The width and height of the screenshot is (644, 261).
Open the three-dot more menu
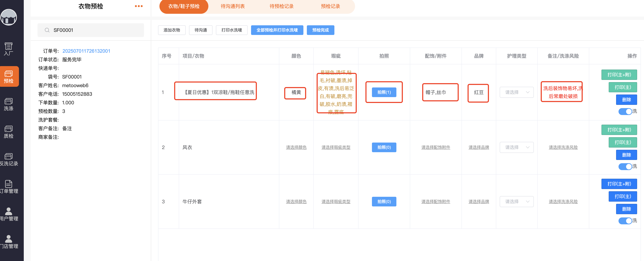tap(138, 6)
